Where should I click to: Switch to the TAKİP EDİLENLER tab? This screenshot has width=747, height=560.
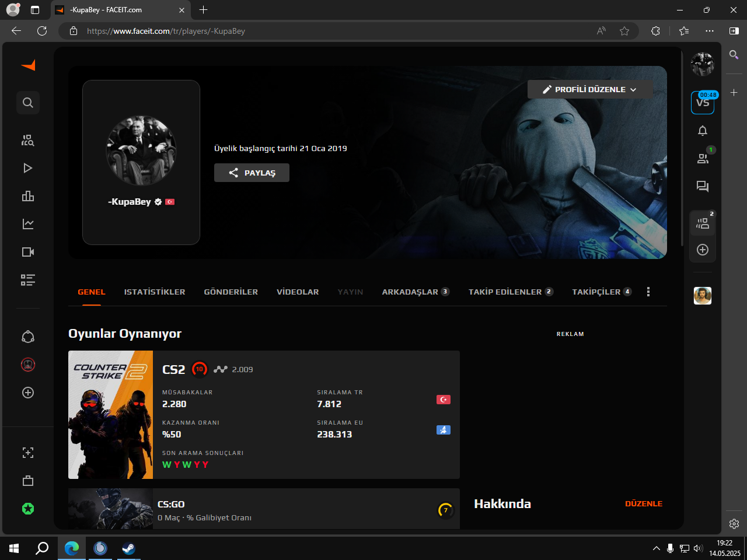pos(511,292)
